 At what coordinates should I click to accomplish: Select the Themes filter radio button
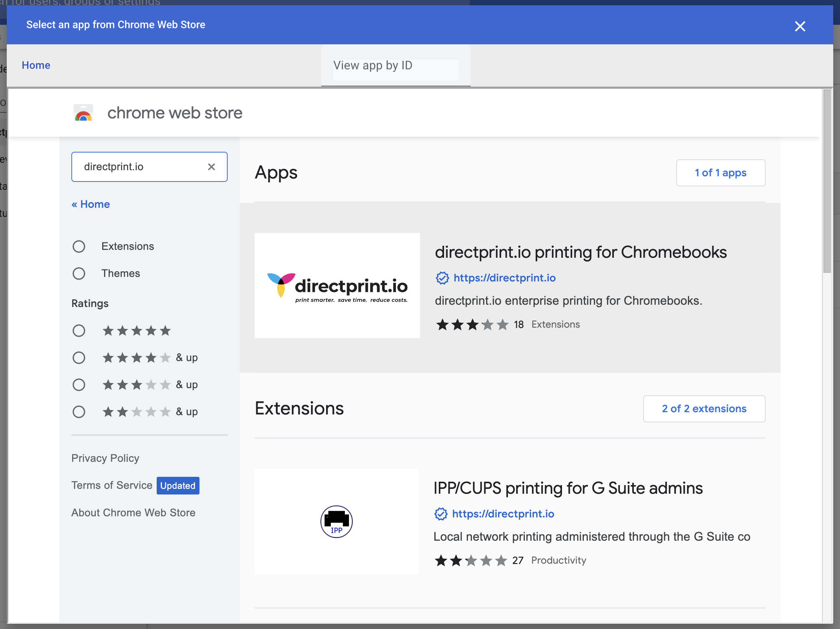click(x=79, y=274)
